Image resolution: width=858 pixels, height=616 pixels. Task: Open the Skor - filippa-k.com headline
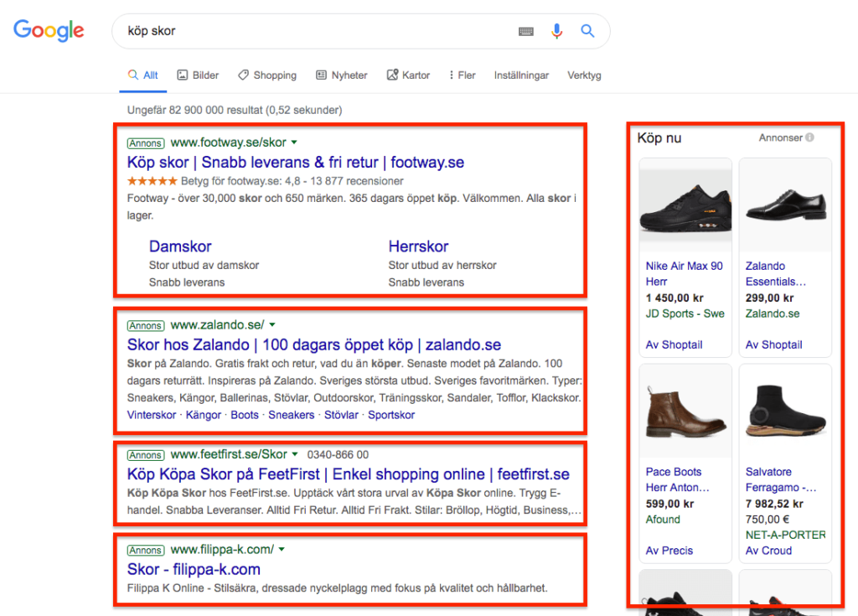[194, 569]
